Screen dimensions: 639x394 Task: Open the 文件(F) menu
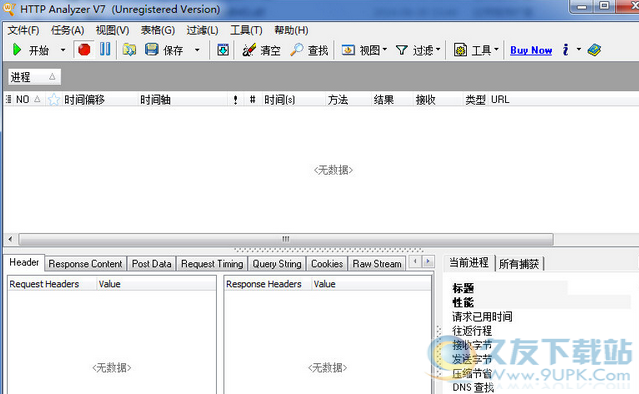click(23, 30)
